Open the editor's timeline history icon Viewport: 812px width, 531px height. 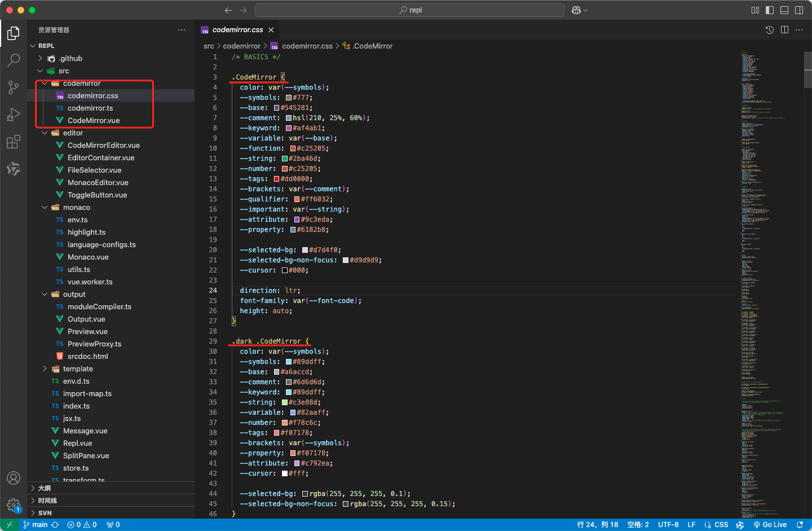tap(770, 30)
